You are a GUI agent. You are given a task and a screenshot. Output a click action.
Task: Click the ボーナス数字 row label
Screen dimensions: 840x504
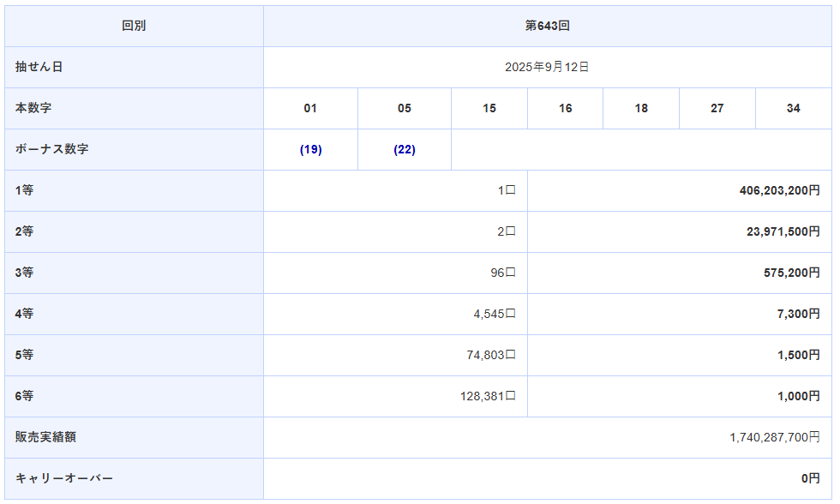(x=52, y=149)
